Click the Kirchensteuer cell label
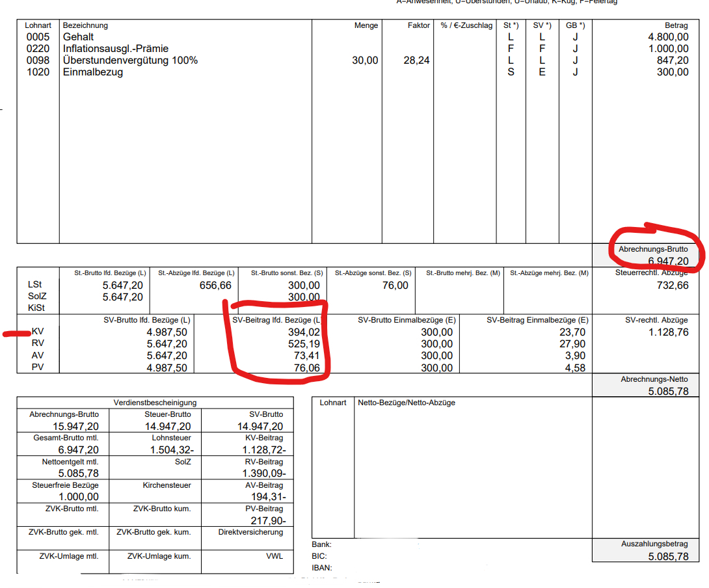 click(167, 485)
